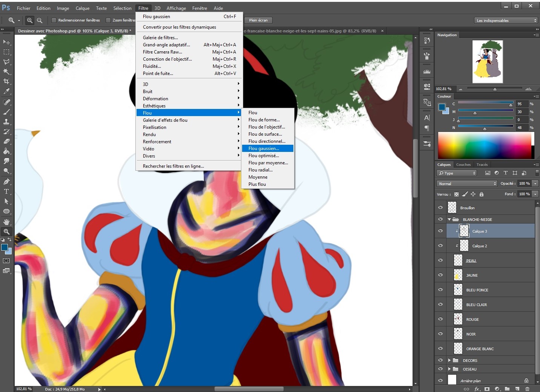This screenshot has height=392, width=540.
Task: Select the Horizontal Type tool
Action: (x=6, y=191)
